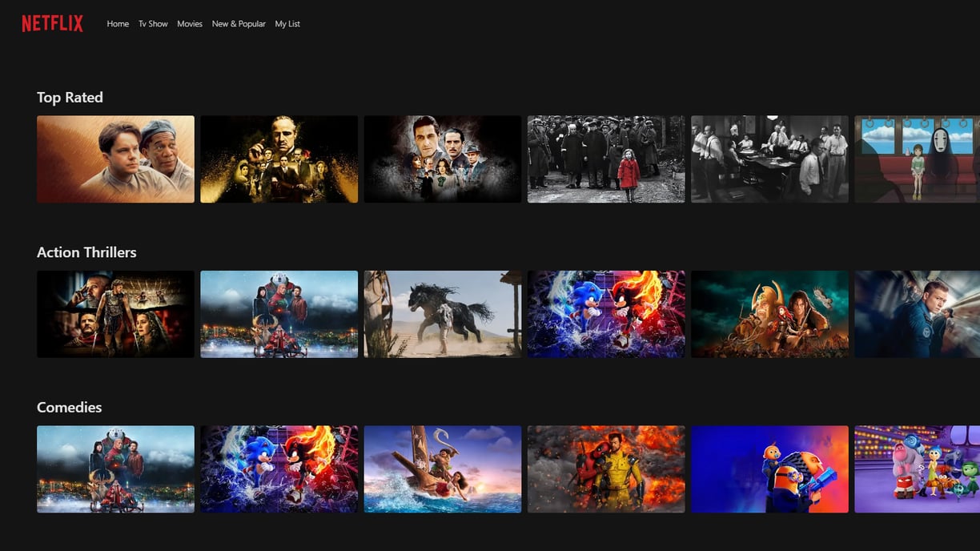
Task: Open the black horse thumbnail
Action: click(x=443, y=314)
